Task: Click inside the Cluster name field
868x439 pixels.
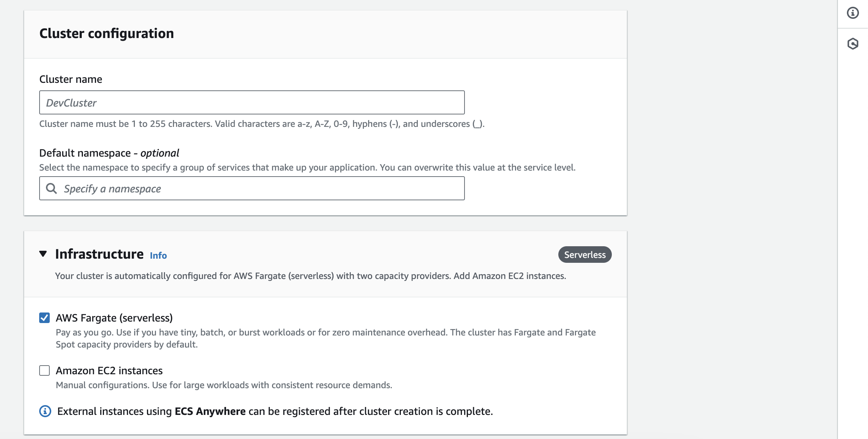Action: 251,102
